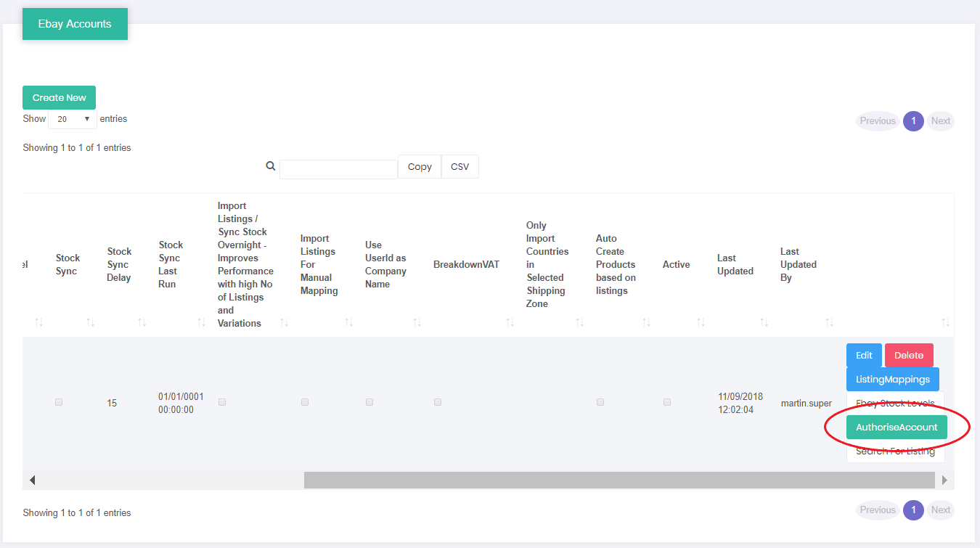The image size is (980, 548).
Task: Click the martin.super cell
Action: (806, 403)
